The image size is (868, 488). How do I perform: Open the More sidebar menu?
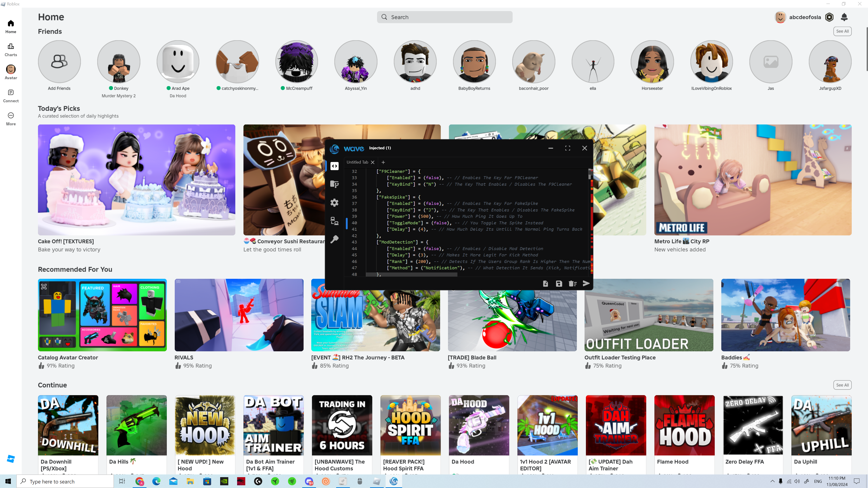(x=11, y=119)
